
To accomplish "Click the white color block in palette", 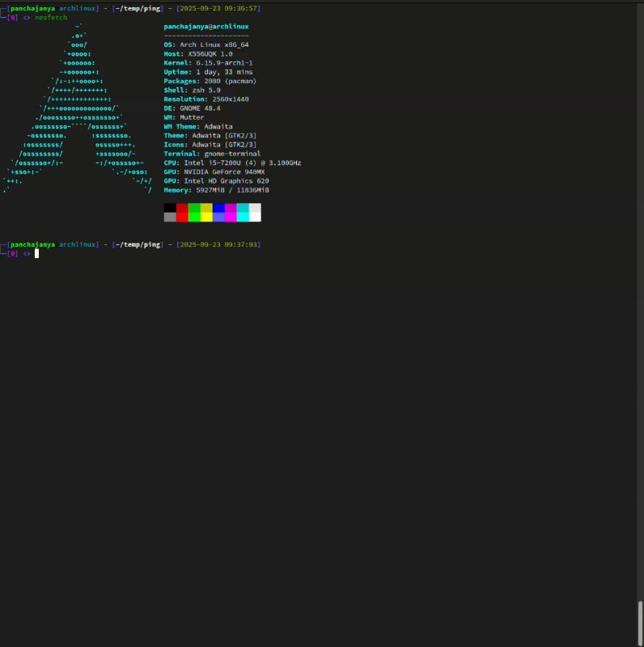I will click(255, 217).
